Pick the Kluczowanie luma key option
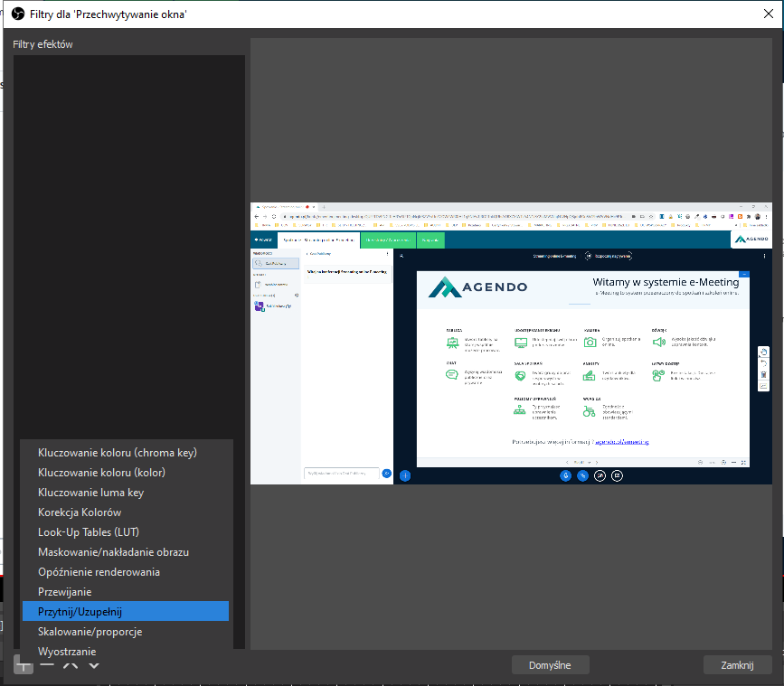 click(x=90, y=493)
